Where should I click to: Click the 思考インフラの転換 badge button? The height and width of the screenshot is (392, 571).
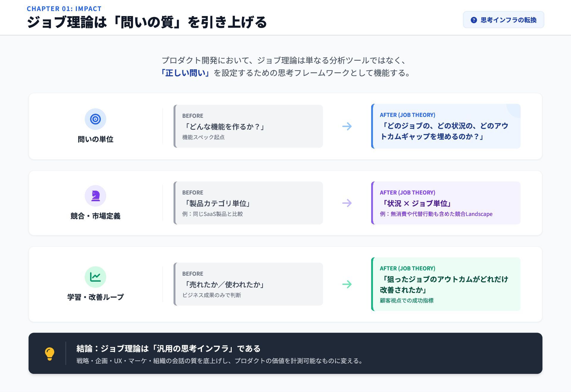click(503, 20)
